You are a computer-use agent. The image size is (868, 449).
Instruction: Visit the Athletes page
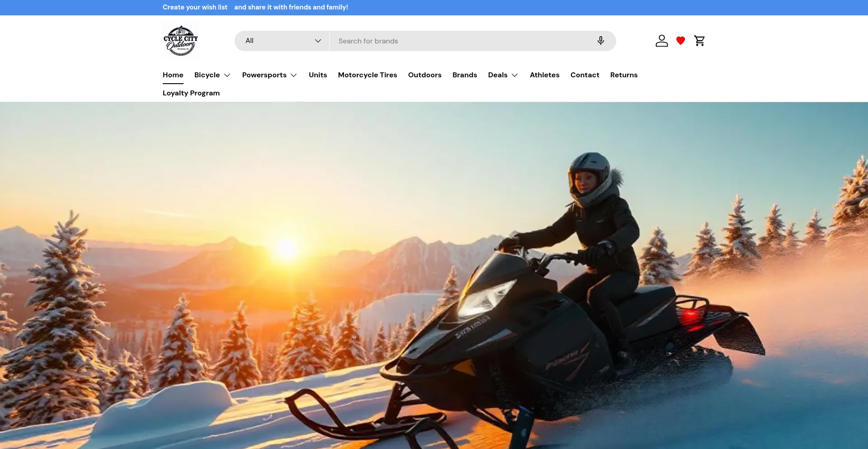point(544,75)
